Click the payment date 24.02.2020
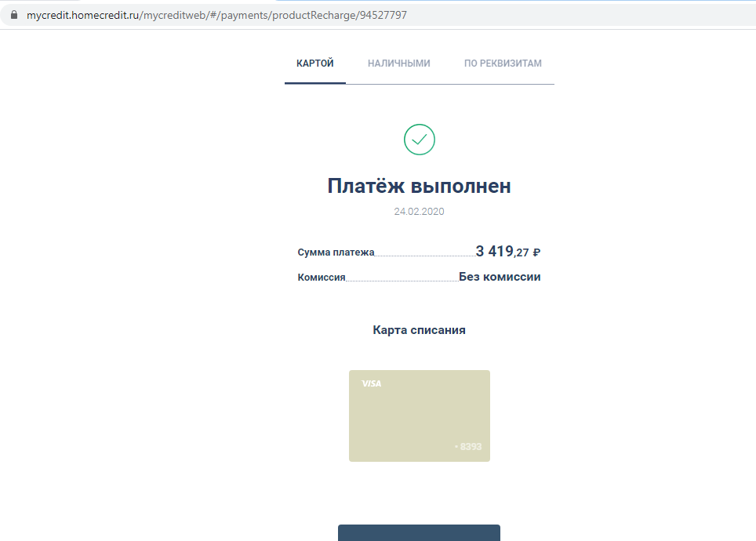This screenshot has width=756, height=541. (x=419, y=212)
